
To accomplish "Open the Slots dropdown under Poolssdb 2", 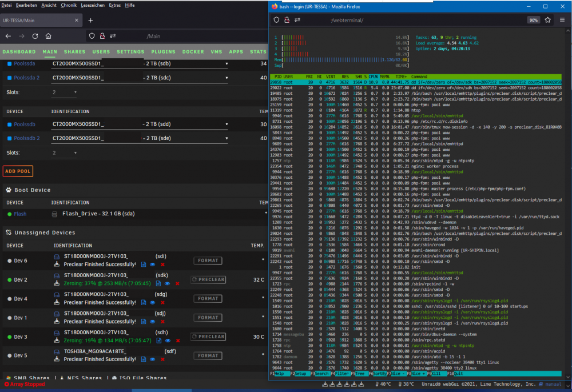I will (64, 153).
